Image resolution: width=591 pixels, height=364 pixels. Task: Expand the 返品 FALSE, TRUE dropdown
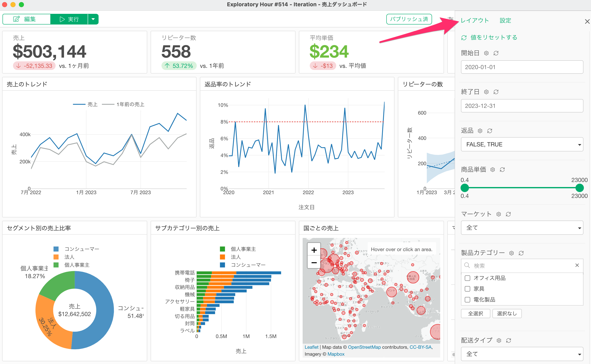tap(522, 145)
